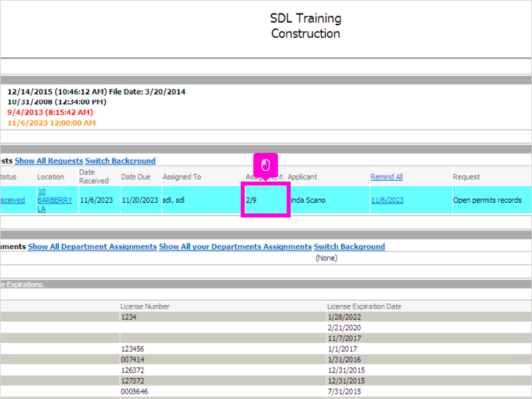Click the License Expiration Date header
This screenshot has width=532, height=399.
point(364,307)
